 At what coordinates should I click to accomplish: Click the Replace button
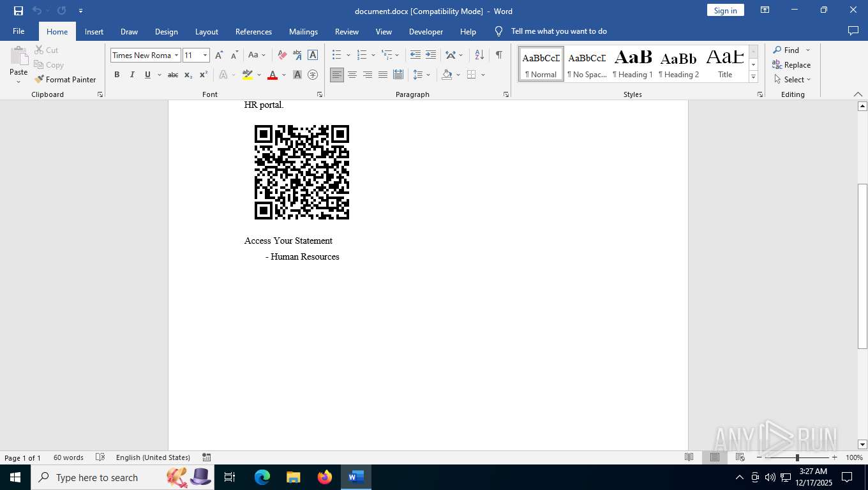(791, 65)
